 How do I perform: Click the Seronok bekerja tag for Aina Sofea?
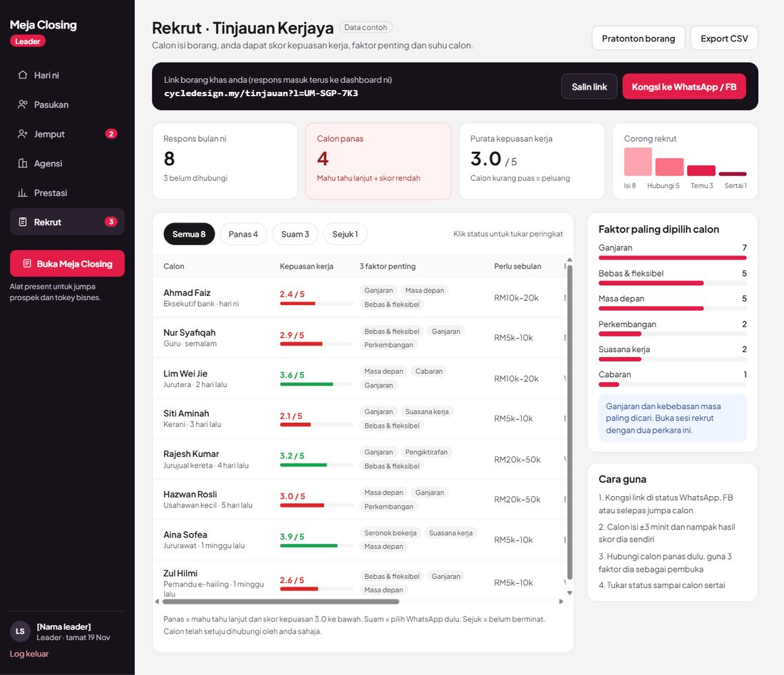pyautogui.click(x=391, y=533)
